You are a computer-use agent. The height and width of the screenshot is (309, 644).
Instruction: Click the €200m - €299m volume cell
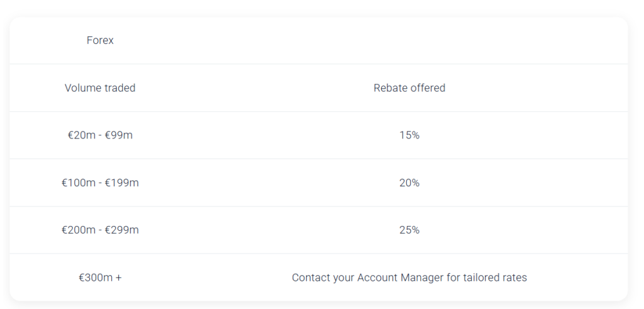pyautogui.click(x=100, y=230)
